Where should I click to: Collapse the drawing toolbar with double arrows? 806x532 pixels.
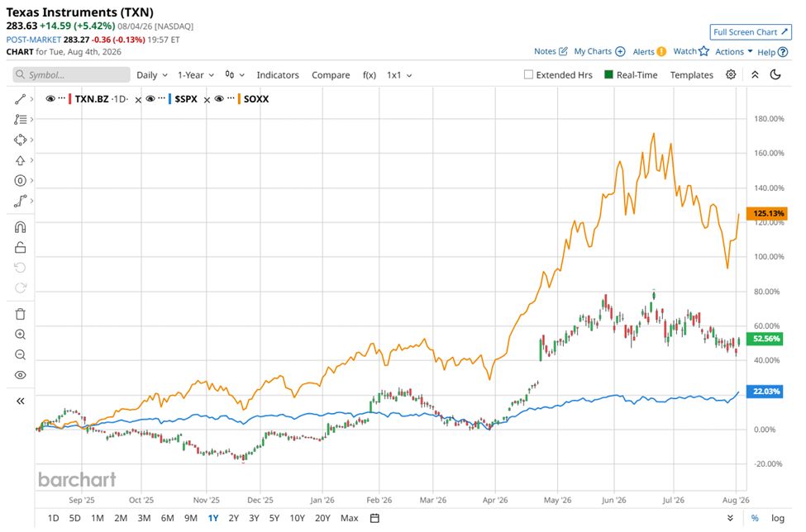point(20,401)
